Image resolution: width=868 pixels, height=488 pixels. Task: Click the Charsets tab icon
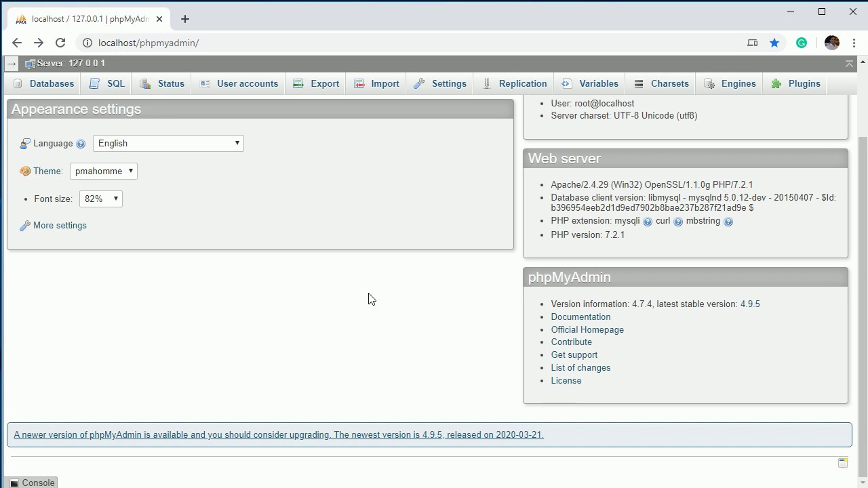coord(639,84)
